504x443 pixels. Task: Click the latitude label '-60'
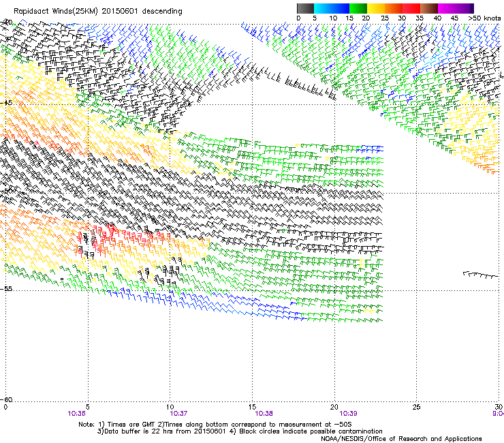[x=6, y=399]
